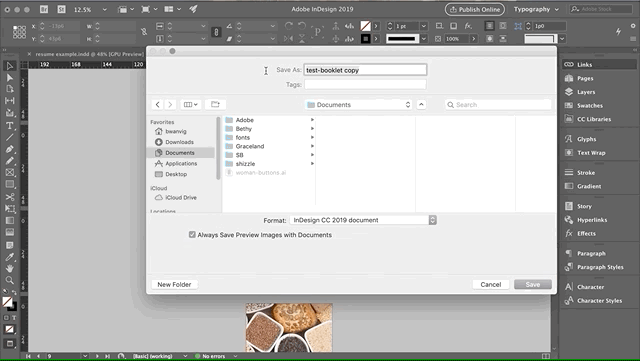Open the page number dropdown in status bar
This screenshot has width=640, height=361.
(x=85, y=356)
